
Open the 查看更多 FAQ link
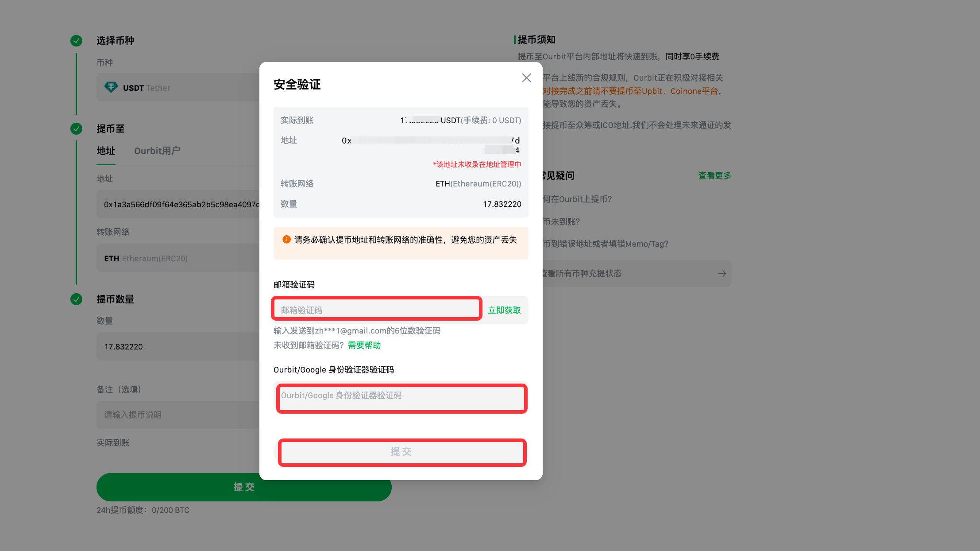714,175
